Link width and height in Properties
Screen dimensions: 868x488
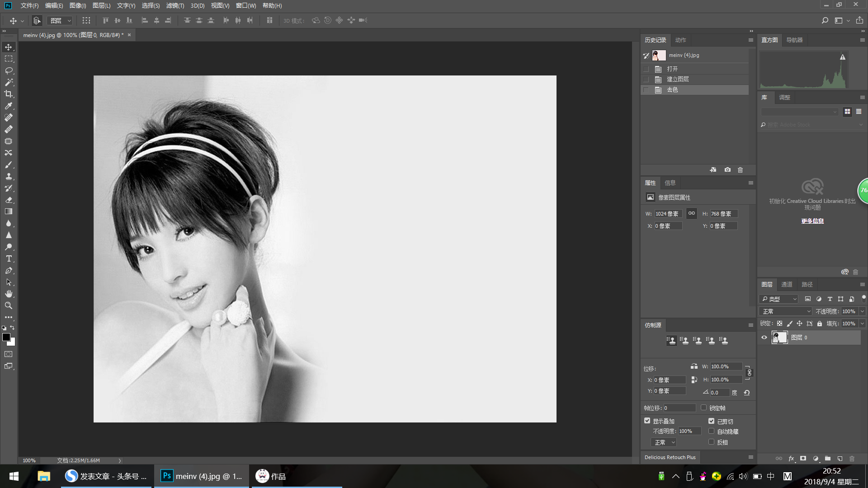[x=692, y=213]
